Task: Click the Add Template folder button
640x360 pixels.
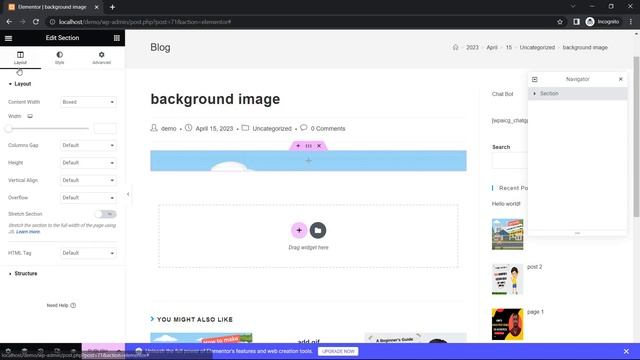Action: [x=318, y=230]
